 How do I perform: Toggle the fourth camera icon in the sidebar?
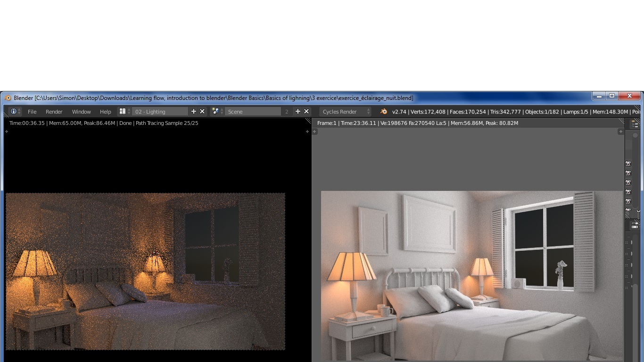628,191
